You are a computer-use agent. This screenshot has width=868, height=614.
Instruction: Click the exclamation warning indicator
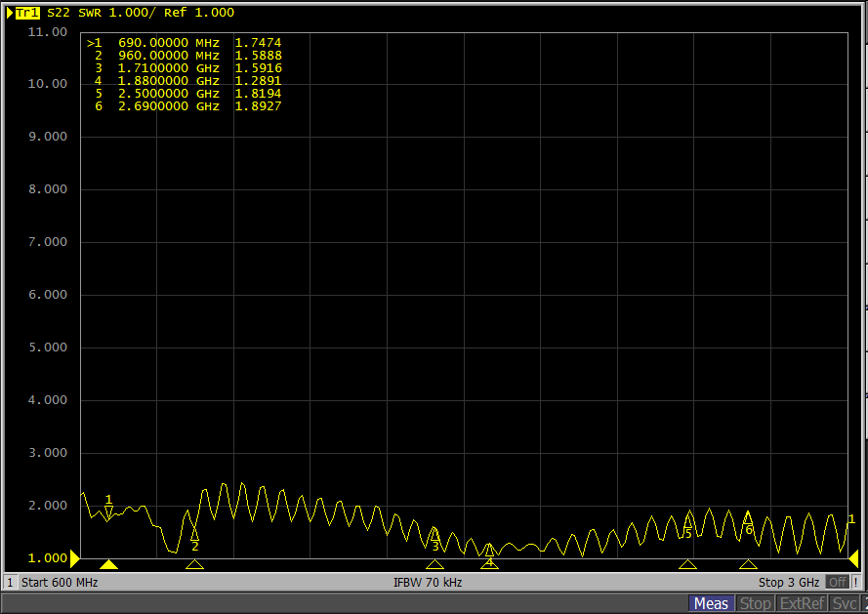click(856, 583)
